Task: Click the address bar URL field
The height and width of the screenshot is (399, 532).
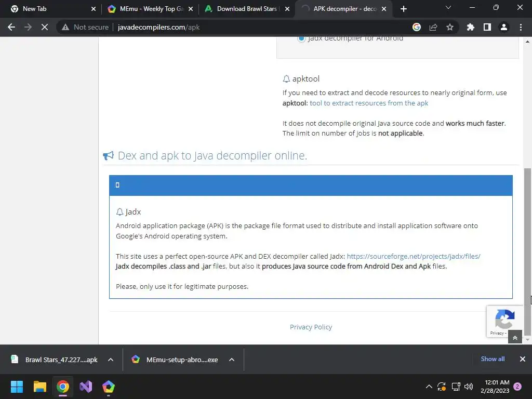Action: coord(258,27)
